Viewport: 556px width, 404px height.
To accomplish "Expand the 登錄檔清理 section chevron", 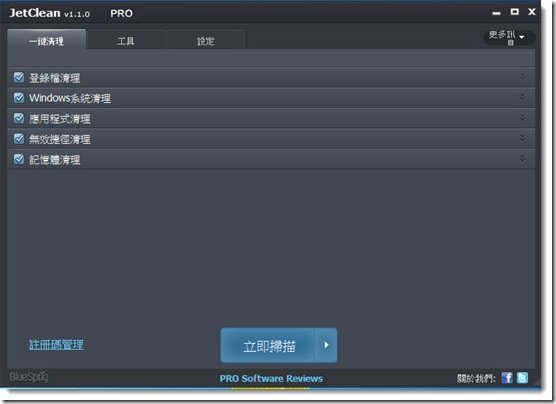I will [522, 77].
